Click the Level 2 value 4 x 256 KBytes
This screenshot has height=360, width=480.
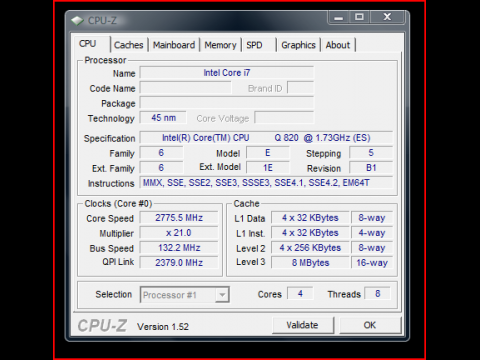point(310,248)
